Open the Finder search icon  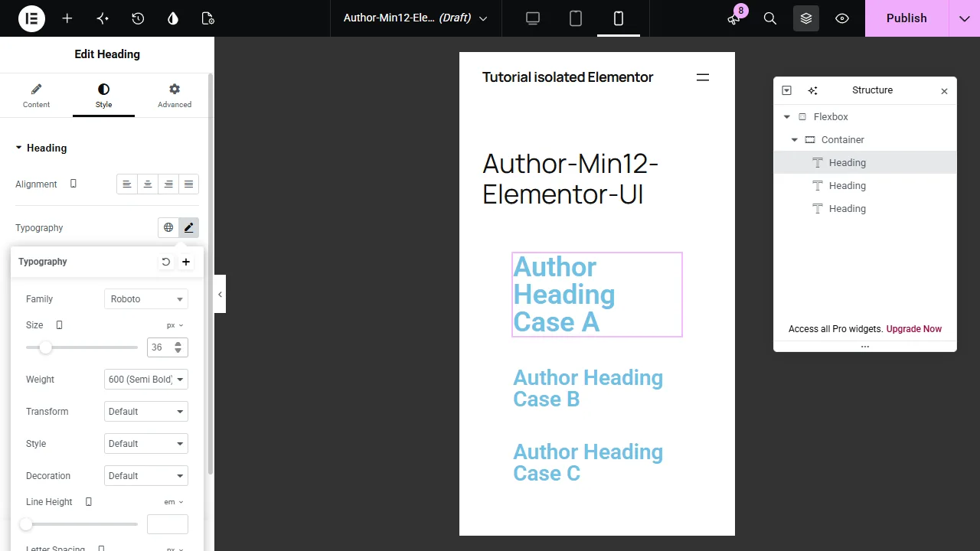(x=770, y=18)
